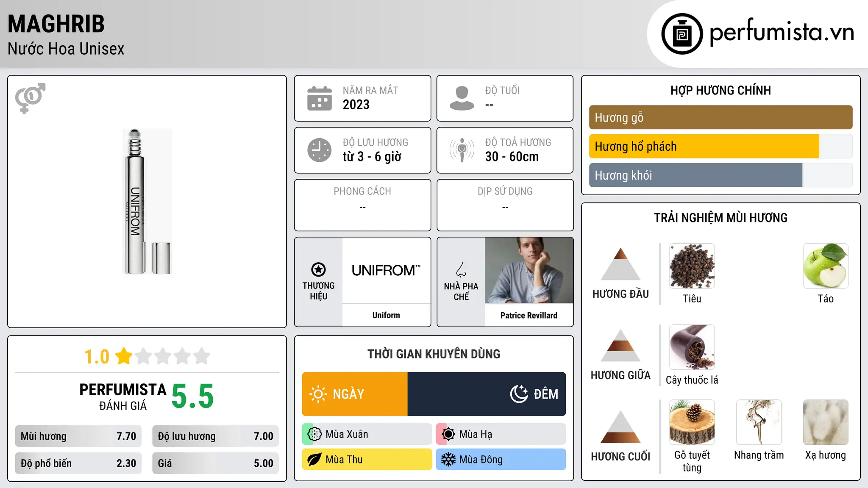Open the Nhang trầm incense note image

coord(759,422)
